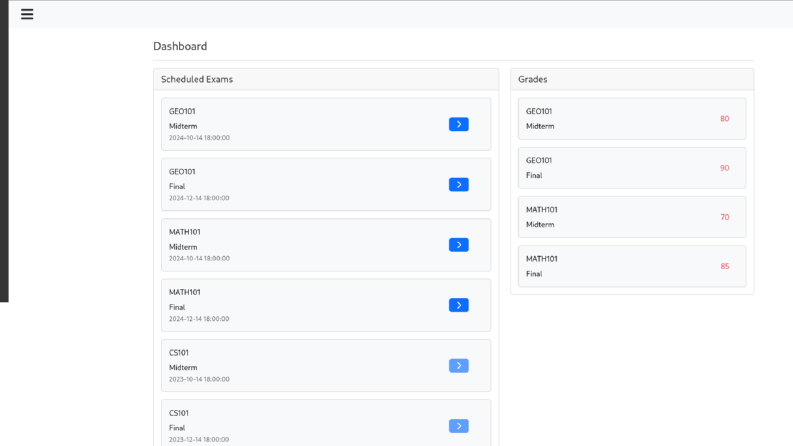Image resolution: width=793 pixels, height=446 pixels.
Task: Click the date 2024-10-14 18:00:00 under MATH101 Midterm exam
Action: point(199,258)
